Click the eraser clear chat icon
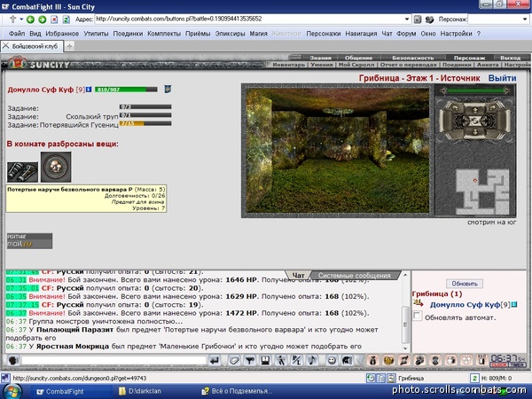The height and width of the screenshot is (399, 532). (x=234, y=360)
